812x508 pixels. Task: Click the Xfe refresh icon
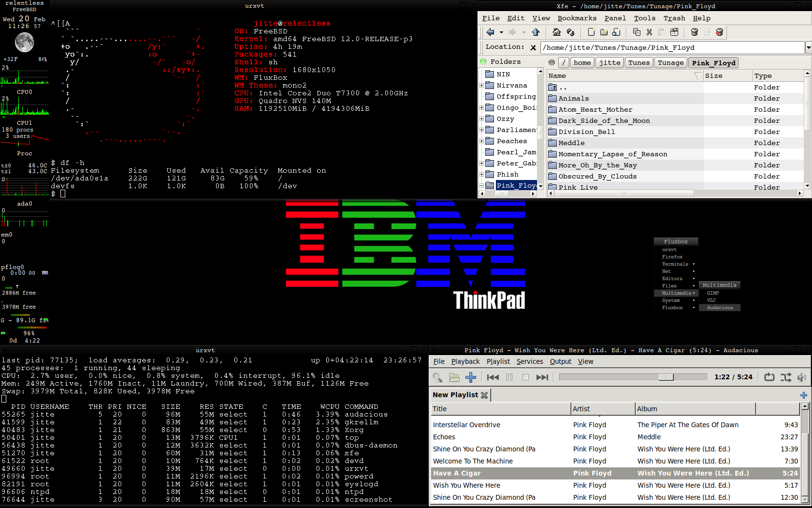[571, 32]
